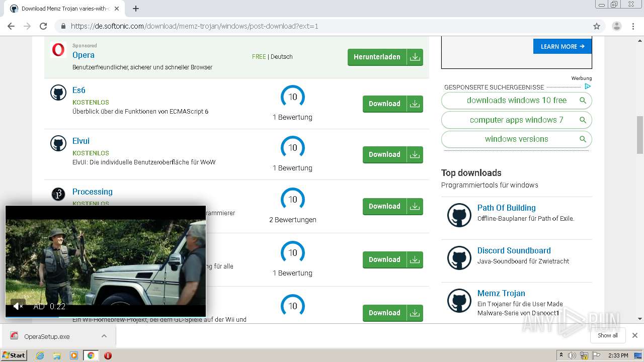
Task: Click the Memz Trojan GitHub icon
Action: click(x=459, y=301)
